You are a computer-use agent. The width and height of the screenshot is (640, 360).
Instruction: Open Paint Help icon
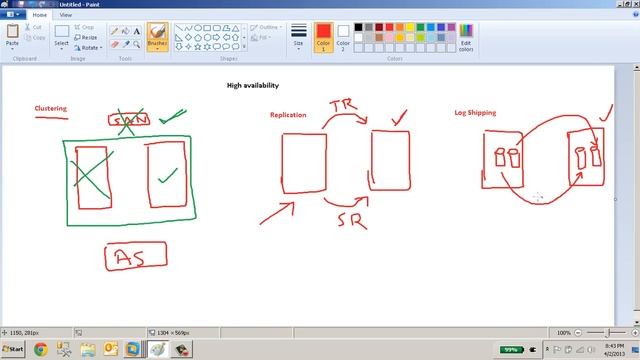click(x=636, y=14)
